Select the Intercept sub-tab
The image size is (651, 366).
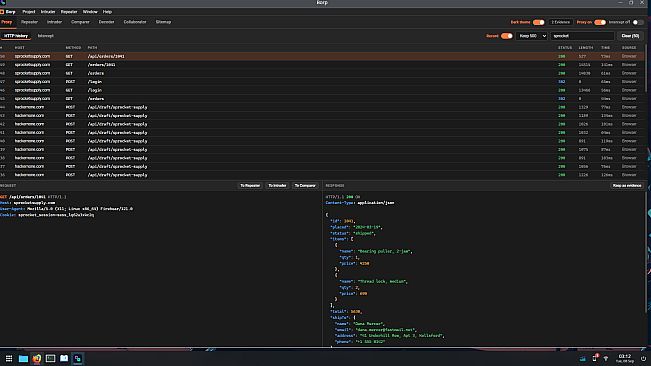coord(46,36)
